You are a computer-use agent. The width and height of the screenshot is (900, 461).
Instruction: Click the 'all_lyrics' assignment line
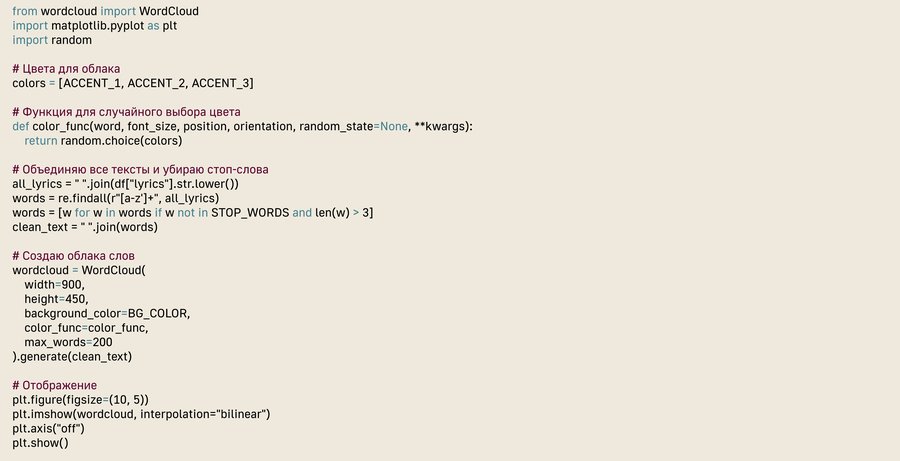coord(125,184)
